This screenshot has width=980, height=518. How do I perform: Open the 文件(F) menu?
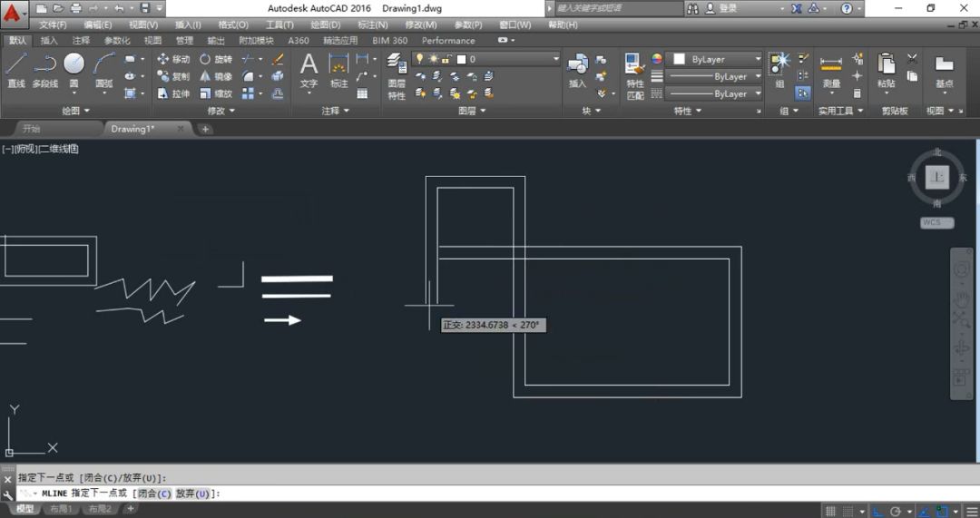coord(53,25)
